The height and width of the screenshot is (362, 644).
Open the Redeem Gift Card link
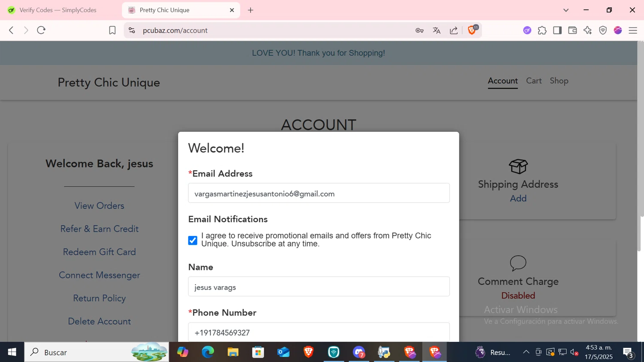[99, 252]
